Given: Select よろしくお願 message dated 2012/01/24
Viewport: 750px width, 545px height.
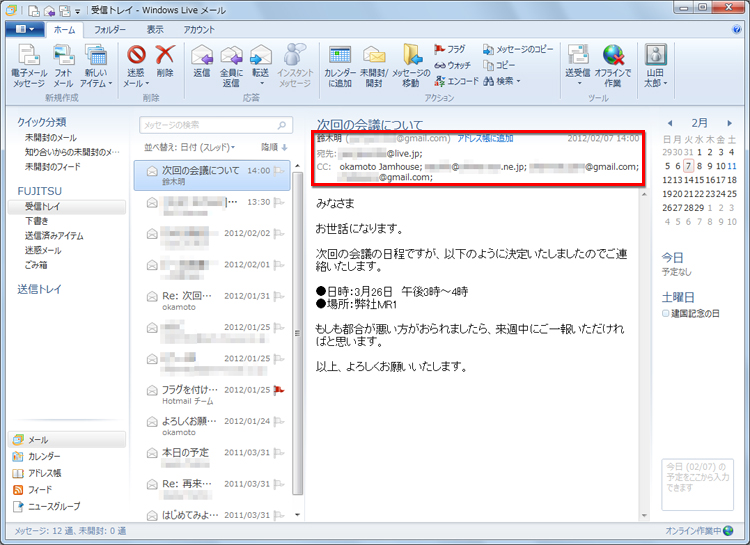Looking at the screenshot, I should coord(212,426).
